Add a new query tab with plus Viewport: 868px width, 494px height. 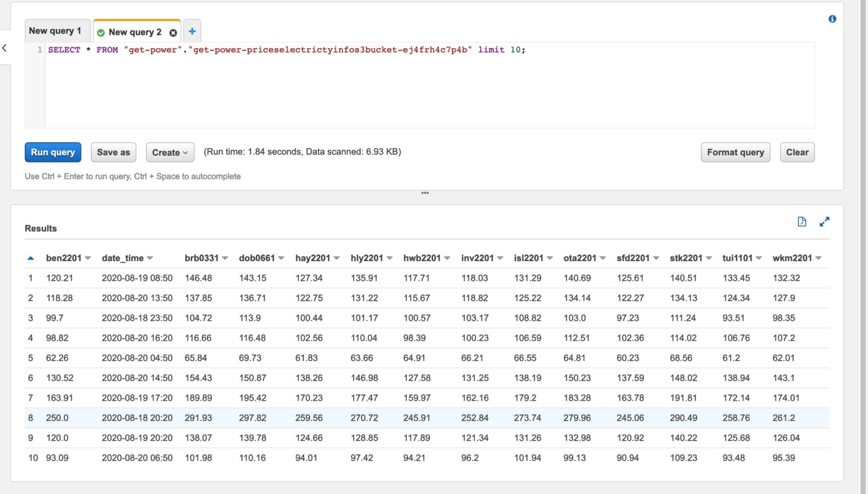pos(192,32)
